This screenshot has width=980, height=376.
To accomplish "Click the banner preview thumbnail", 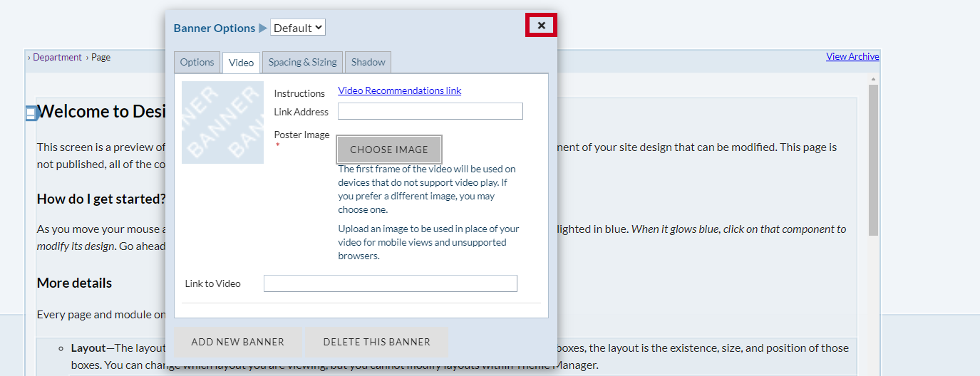I will [222, 122].
